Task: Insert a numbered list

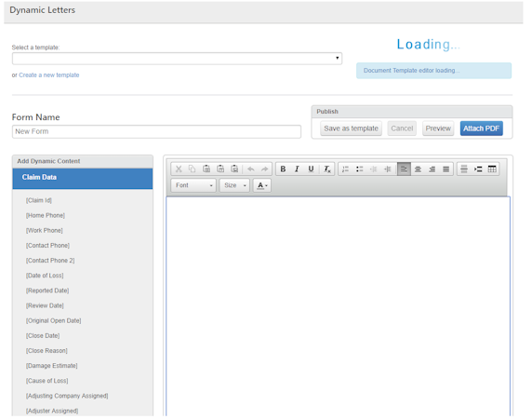Action: pyautogui.click(x=345, y=169)
